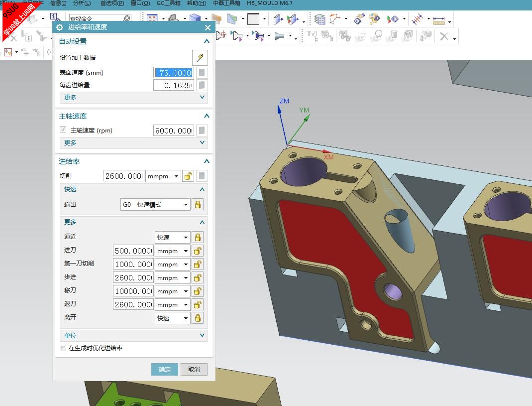The image size is (532, 406).
Task: Open the stacked layer settings icon
Action: tap(319, 19)
